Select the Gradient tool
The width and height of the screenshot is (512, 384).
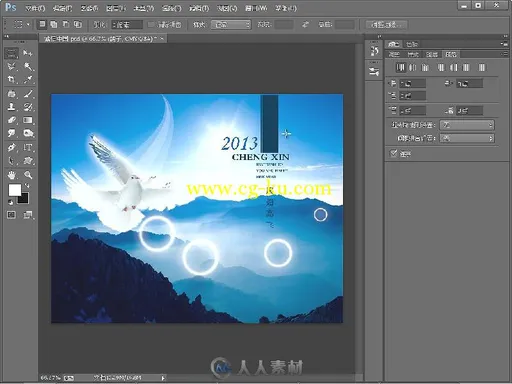28,120
